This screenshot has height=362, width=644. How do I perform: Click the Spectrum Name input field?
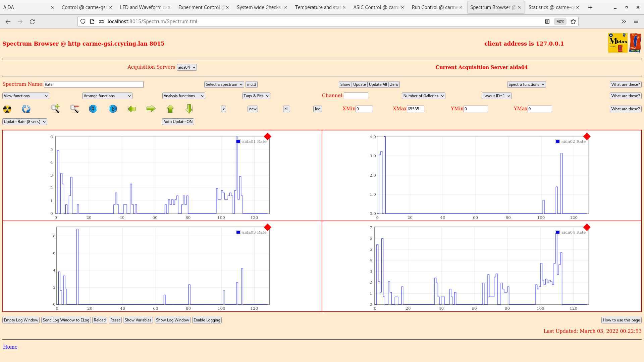click(x=94, y=84)
